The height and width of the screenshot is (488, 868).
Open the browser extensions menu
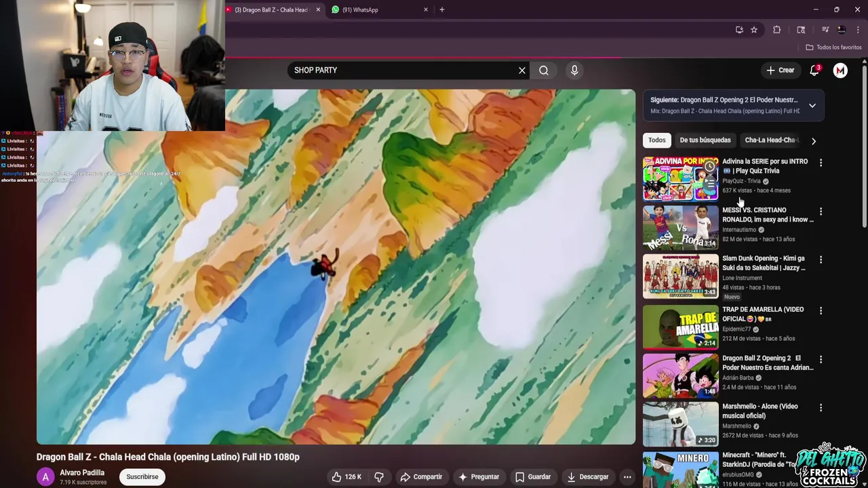(x=777, y=30)
